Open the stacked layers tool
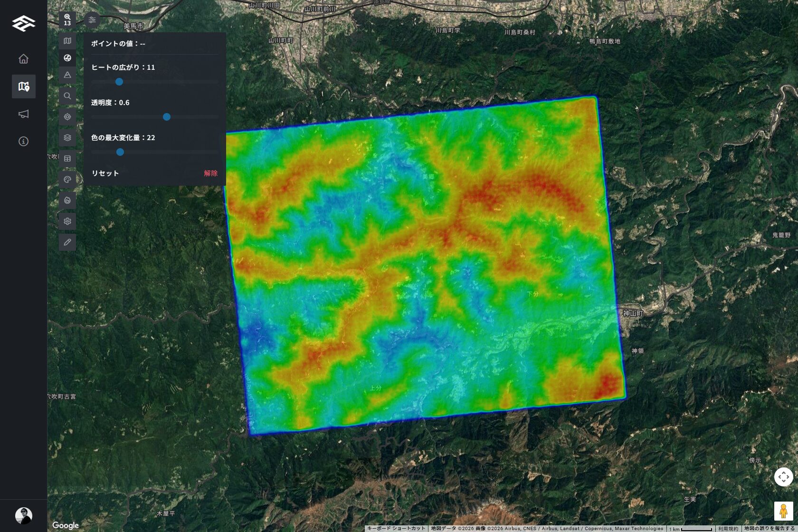798x532 pixels. pos(67,138)
